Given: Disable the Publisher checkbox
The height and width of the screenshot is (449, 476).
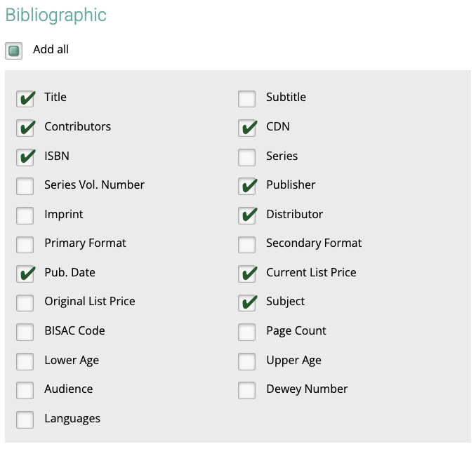Looking at the screenshot, I should pyautogui.click(x=246, y=187).
